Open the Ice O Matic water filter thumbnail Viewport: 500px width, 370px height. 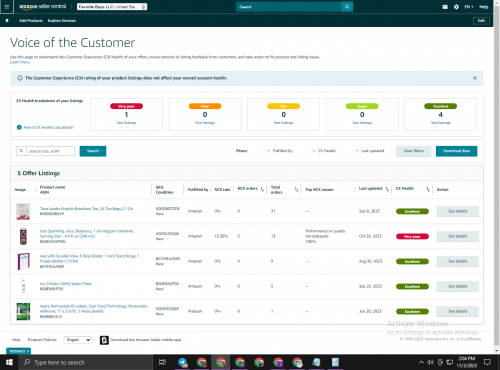23,286
